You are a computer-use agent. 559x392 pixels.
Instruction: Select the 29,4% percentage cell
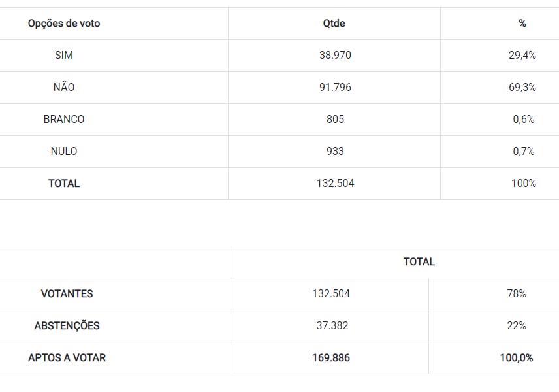[x=522, y=56]
